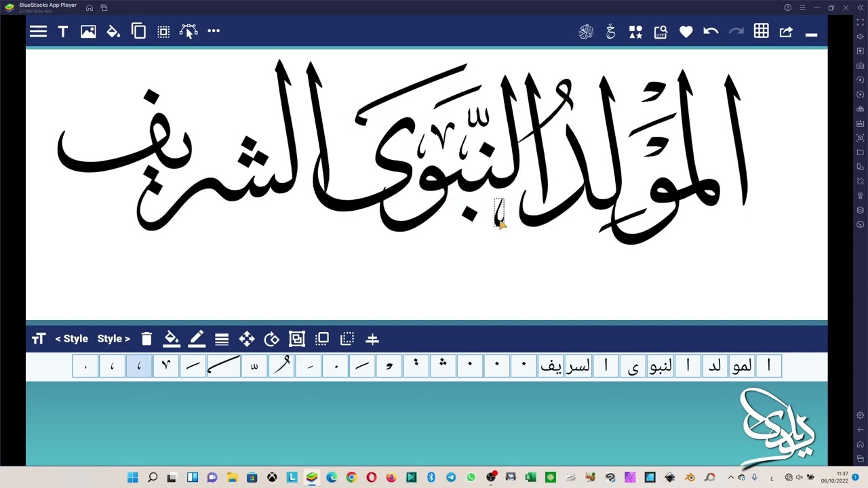Toggle the grid overlay

pos(761,32)
